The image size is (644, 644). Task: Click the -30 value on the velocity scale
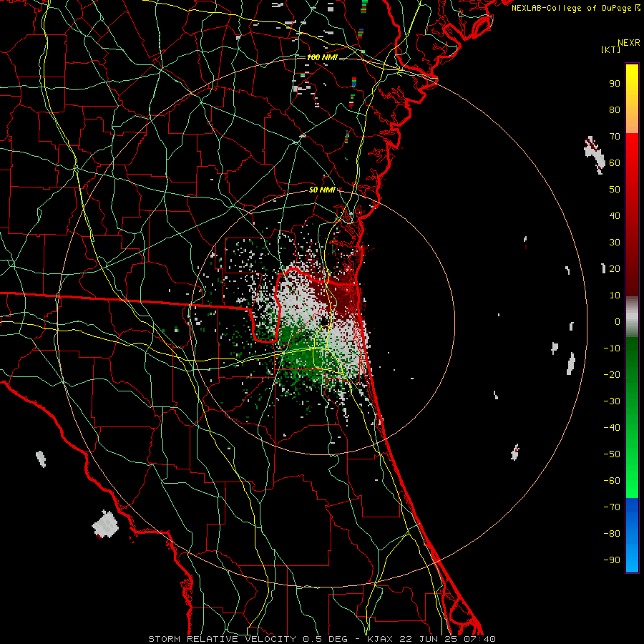click(612, 401)
